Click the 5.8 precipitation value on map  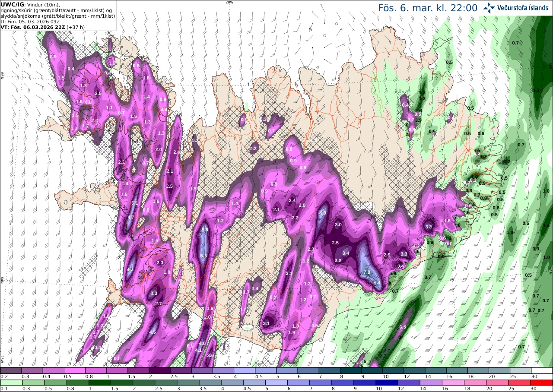(x=204, y=256)
